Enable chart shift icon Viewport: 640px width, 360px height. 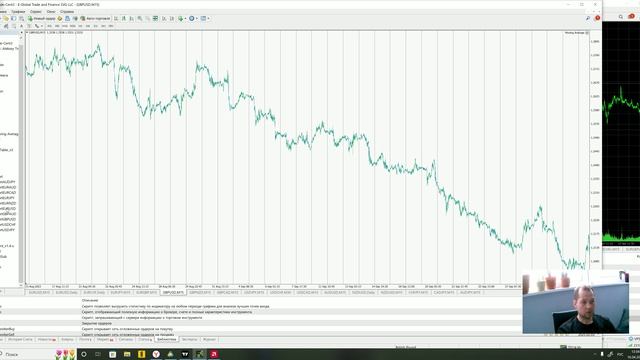pyautogui.click(x=172, y=18)
